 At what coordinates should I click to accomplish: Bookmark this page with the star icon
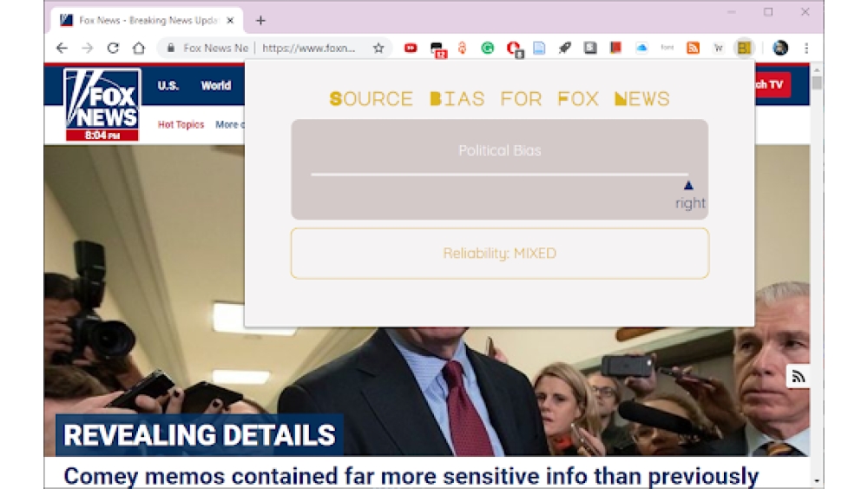pos(378,49)
